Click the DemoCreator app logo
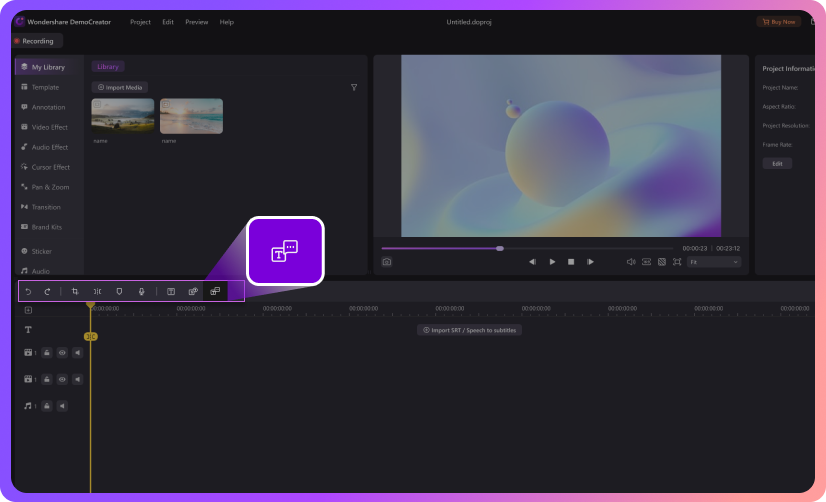 [20, 22]
